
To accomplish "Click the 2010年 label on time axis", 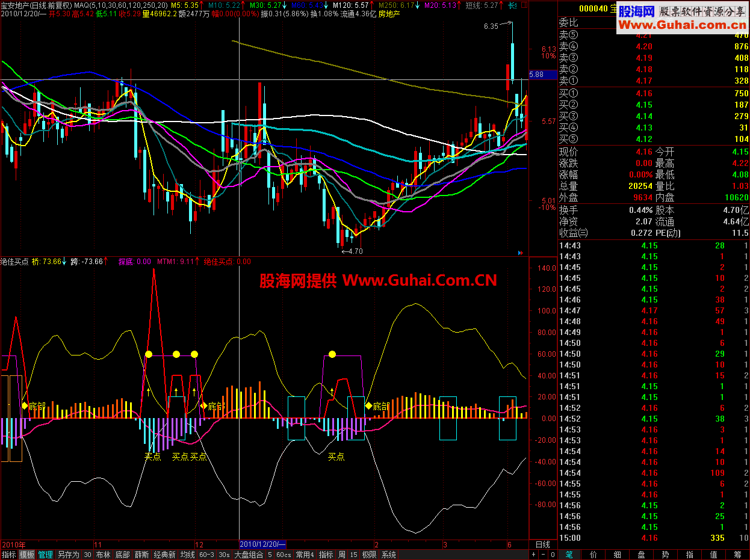I will point(14,544).
